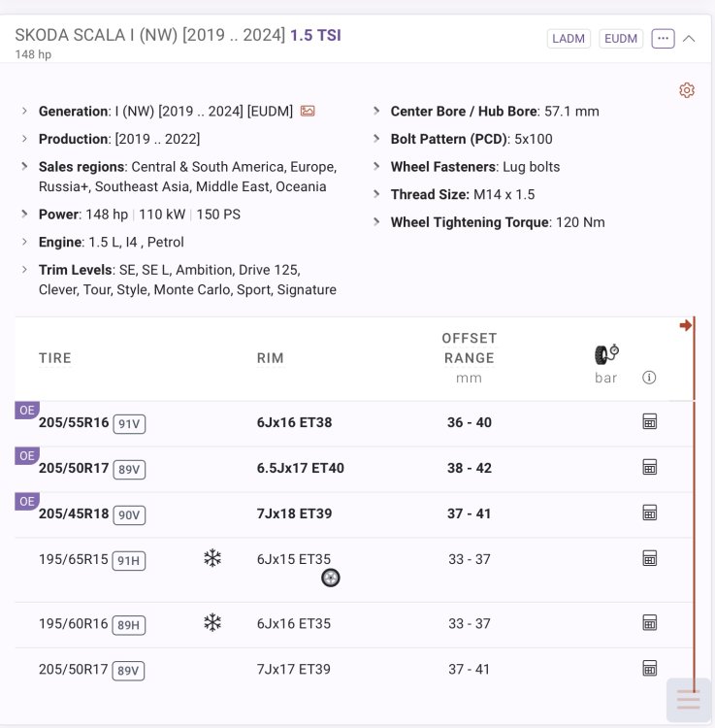This screenshot has width=715, height=728.
Task: Click the OE badge on 205/45R18 row
Action: click(x=27, y=502)
